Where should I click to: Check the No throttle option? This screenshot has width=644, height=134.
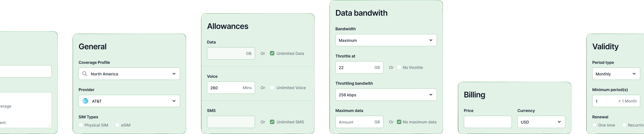pyautogui.click(x=399, y=67)
